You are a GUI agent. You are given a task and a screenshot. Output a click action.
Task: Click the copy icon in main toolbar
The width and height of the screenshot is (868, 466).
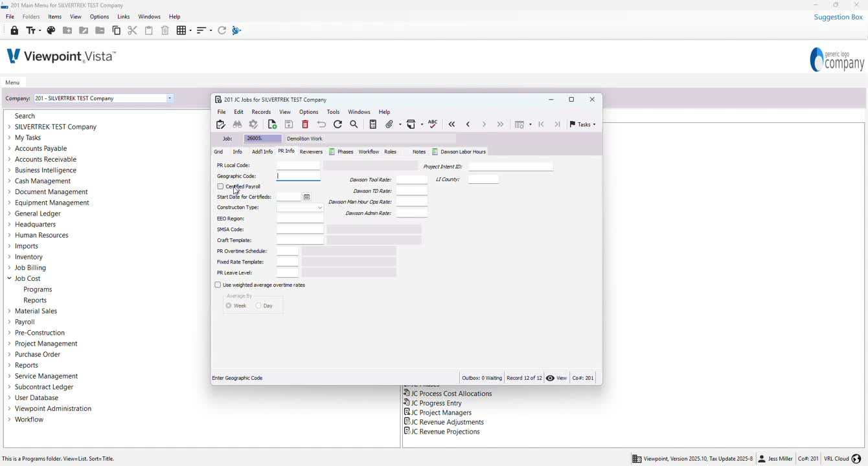pyautogui.click(x=117, y=30)
